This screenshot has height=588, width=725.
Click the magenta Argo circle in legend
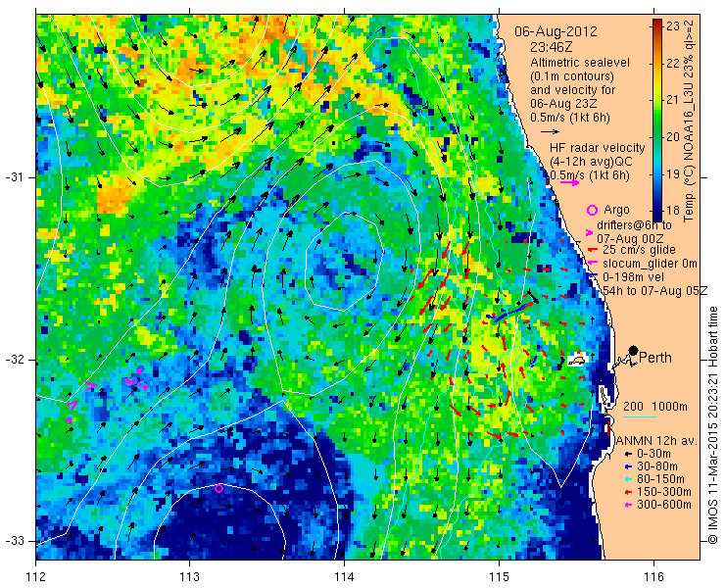[x=592, y=210]
